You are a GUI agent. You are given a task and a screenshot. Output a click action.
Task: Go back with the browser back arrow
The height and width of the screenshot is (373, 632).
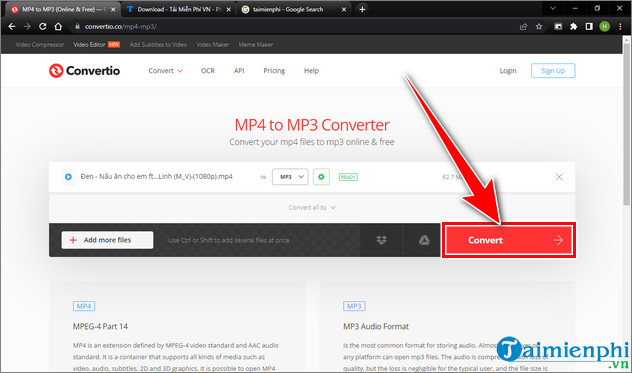click(12, 27)
